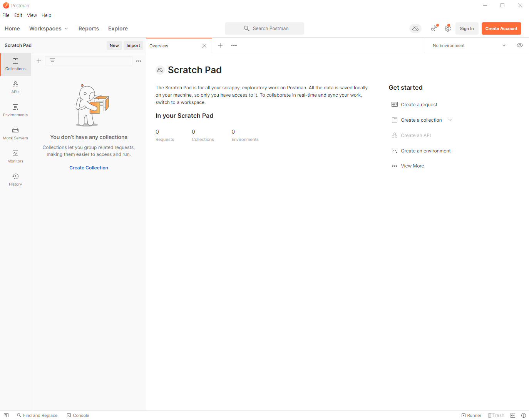The image size is (529, 420).
Task: Click View More link
Action: (412, 166)
